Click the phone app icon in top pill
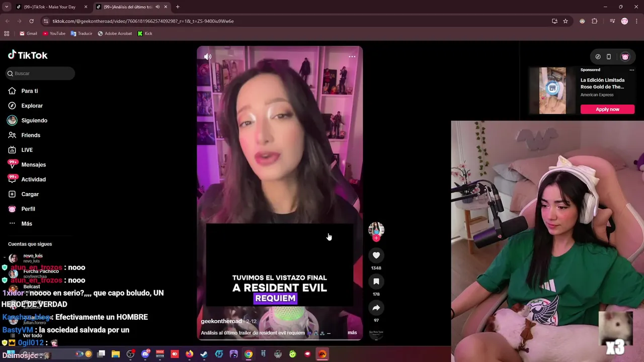644x362 pixels. [609, 57]
